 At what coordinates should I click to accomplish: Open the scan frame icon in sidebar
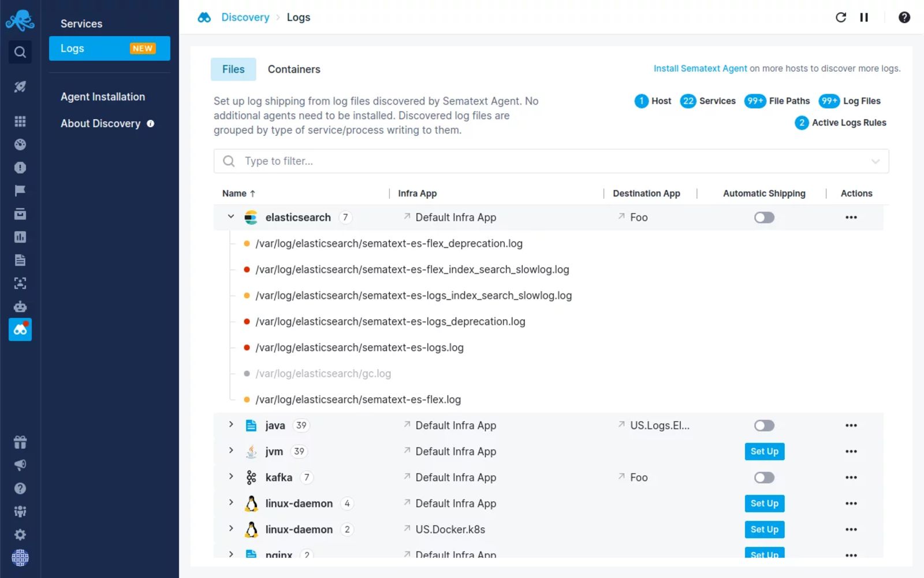pos(20,283)
